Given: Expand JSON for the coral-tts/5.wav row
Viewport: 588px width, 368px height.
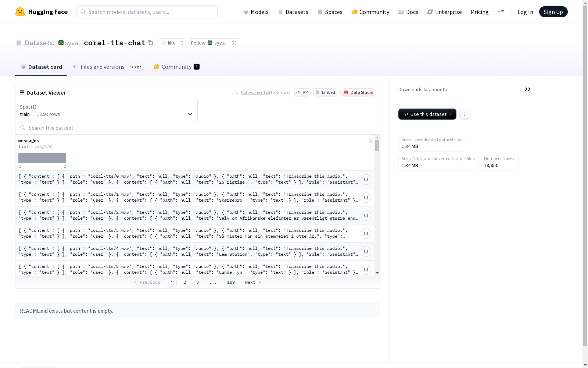Looking at the screenshot, I should (x=366, y=270).
